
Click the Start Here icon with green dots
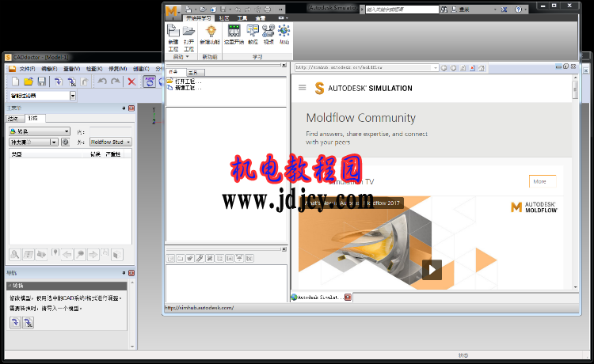[x=234, y=31]
